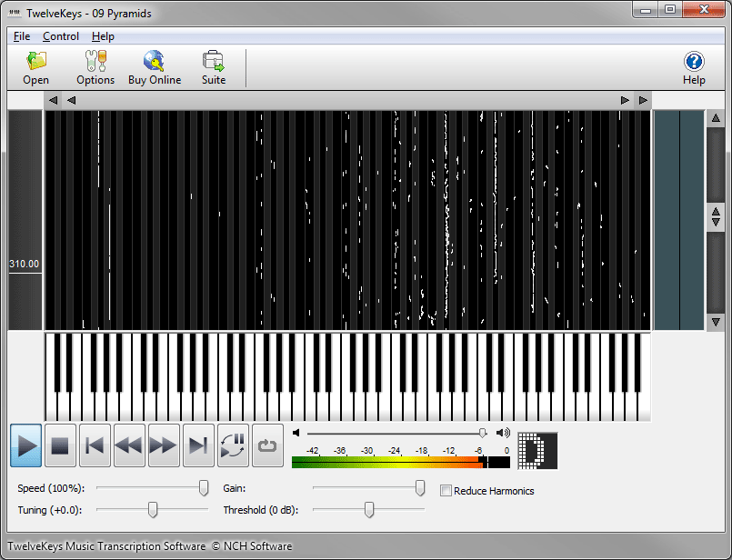The height and width of the screenshot is (560, 732).
Task: Open the Options settings icon
Action: [95, 61]
